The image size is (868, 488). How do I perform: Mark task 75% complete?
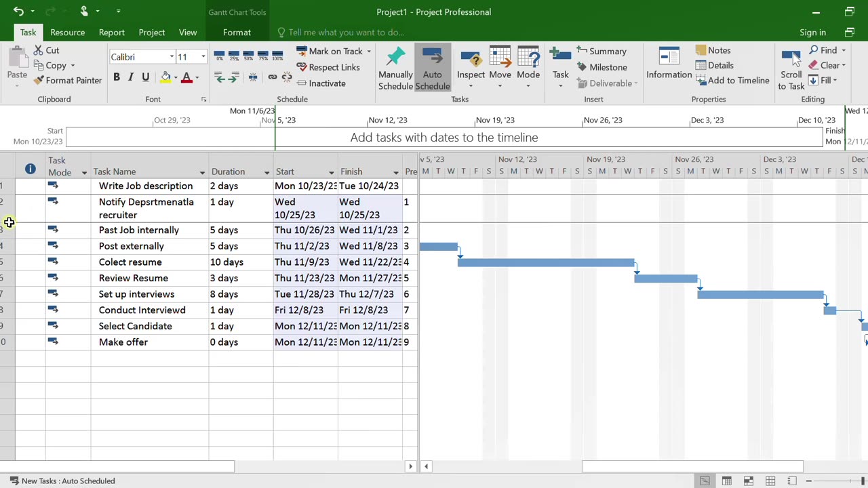(x=263, y=55)
